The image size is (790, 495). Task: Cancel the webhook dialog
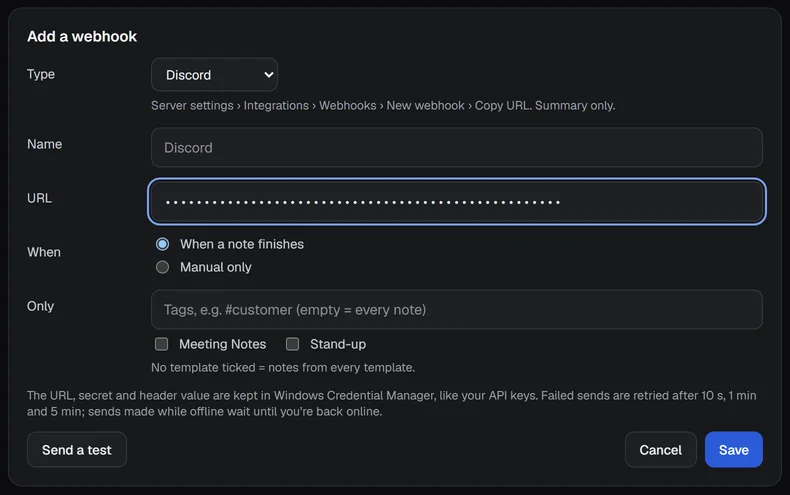661,450
